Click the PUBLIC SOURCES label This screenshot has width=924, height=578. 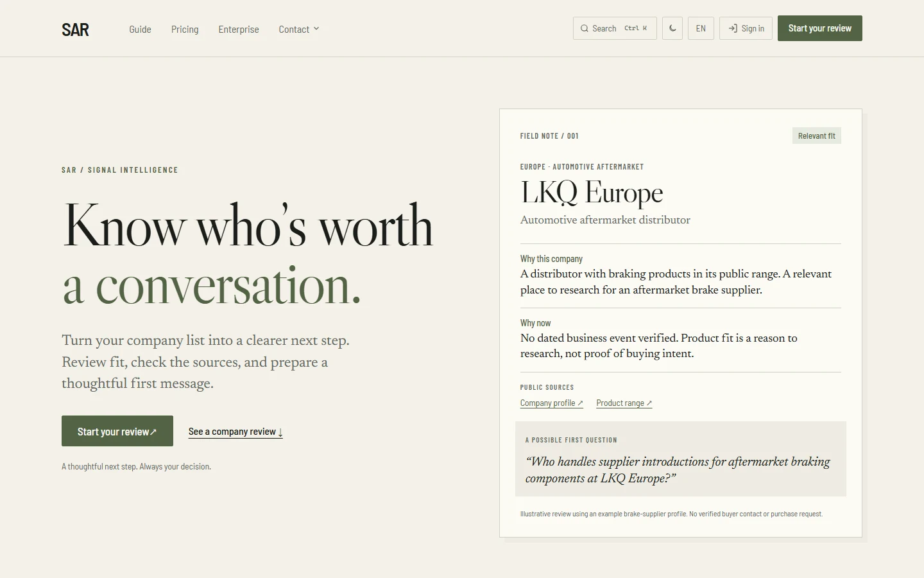547,387
